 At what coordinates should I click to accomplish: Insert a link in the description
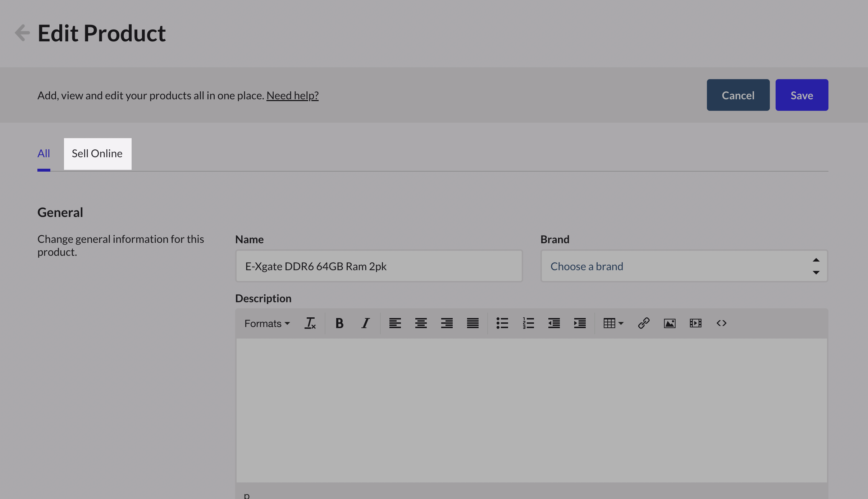pyautogui.click(x=644, y=323)
